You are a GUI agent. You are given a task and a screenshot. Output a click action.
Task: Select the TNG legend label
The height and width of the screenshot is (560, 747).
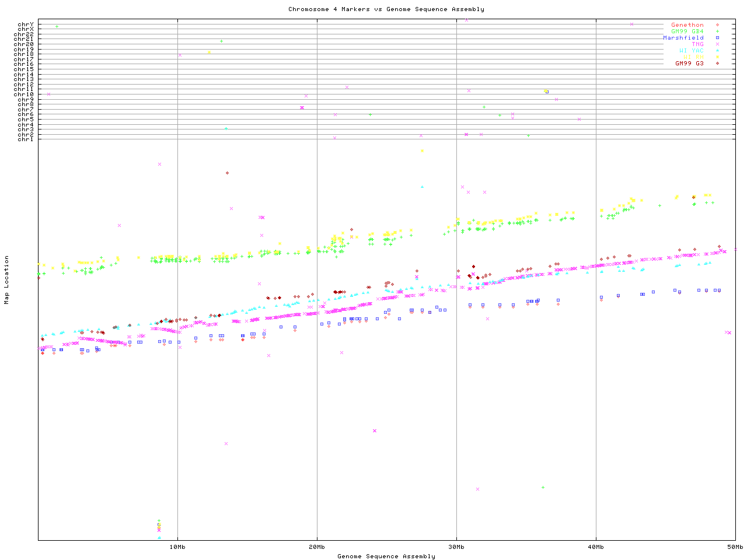697,44
